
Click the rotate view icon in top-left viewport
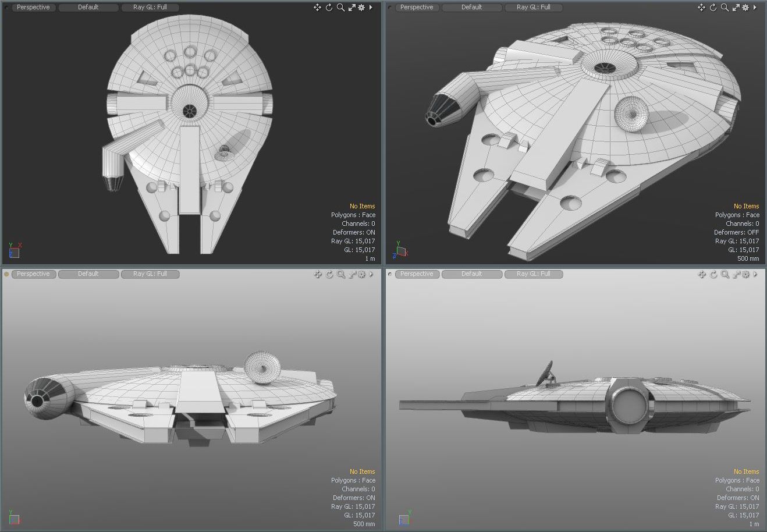point(329,8)
